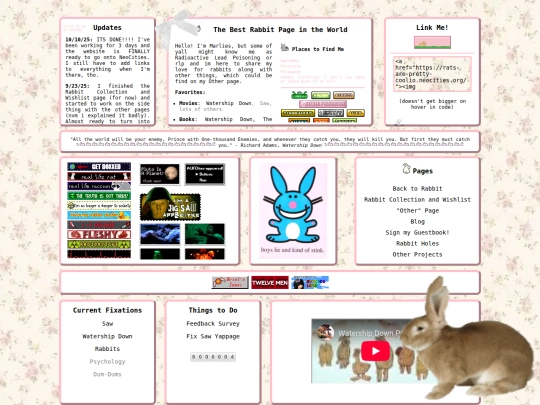Screen dimensions: 540x405
Task: Click 'Watership Down' under Current Fixations
Action: coord(107,336)
